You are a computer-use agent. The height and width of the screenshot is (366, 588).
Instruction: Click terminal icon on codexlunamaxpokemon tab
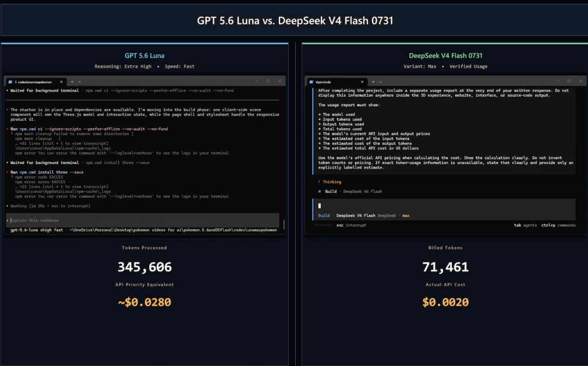tap(10, 82)
